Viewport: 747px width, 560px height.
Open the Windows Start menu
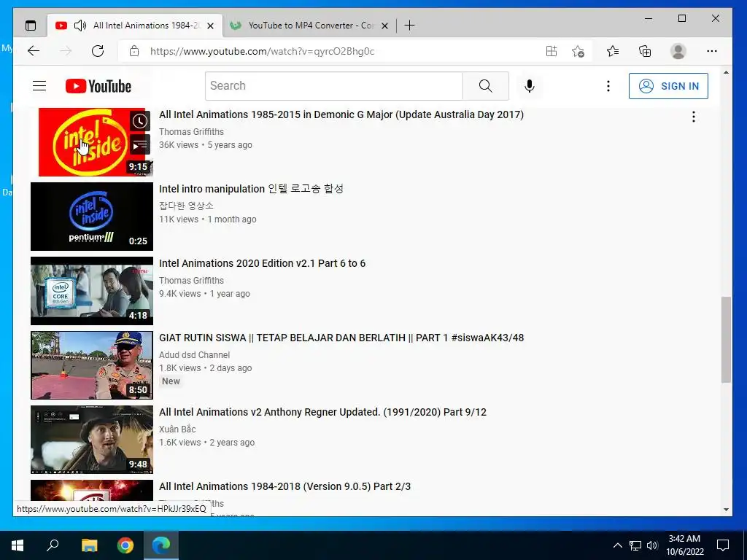pos(18,545)
